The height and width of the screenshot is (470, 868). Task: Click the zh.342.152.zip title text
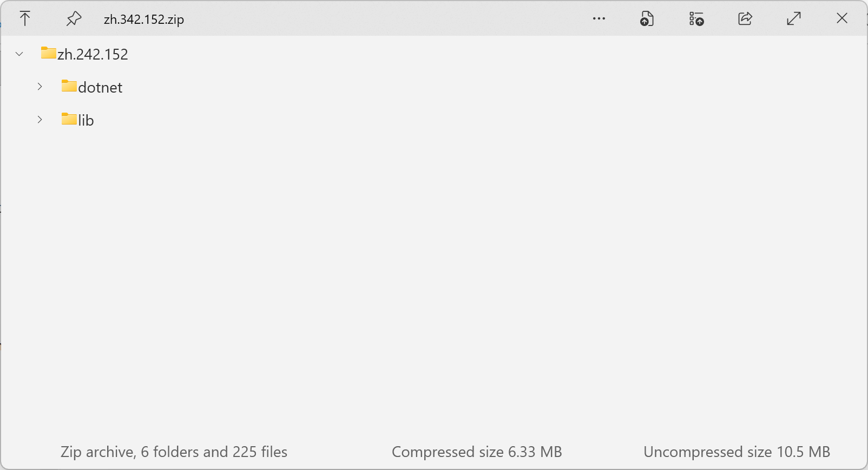(144, 19)
